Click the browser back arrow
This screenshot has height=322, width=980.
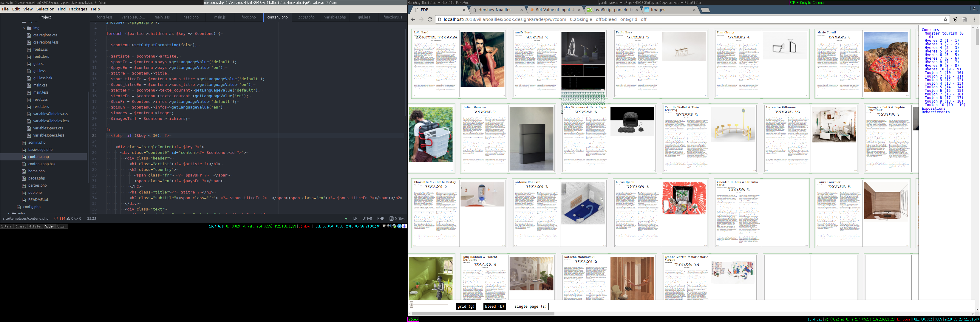click(413, 19)
